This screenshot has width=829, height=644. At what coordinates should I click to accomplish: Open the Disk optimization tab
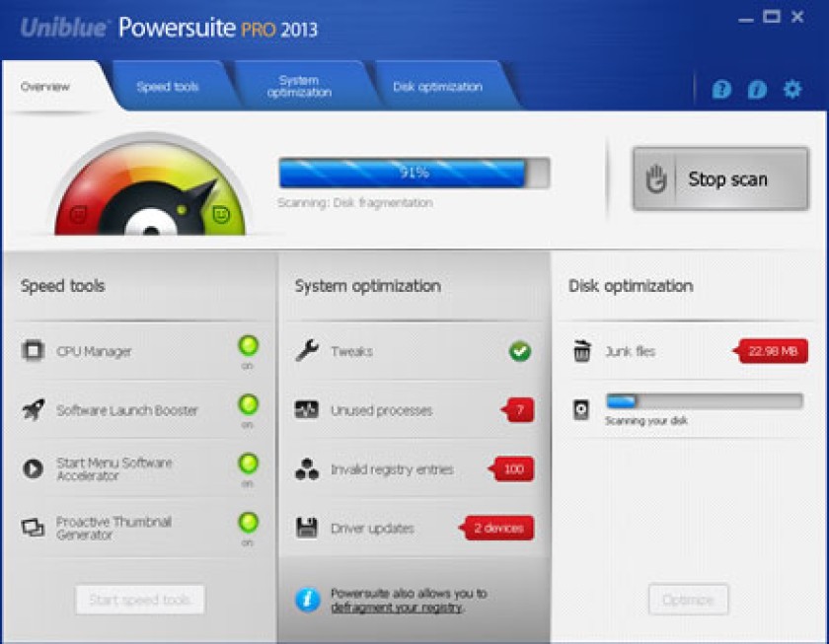tap(438, 87)
